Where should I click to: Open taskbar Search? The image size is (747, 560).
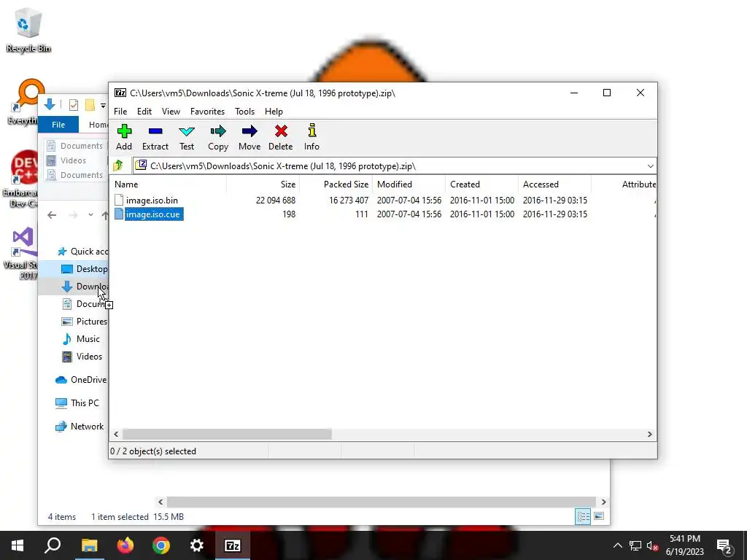pyautogui.click(x=53, y=545)
